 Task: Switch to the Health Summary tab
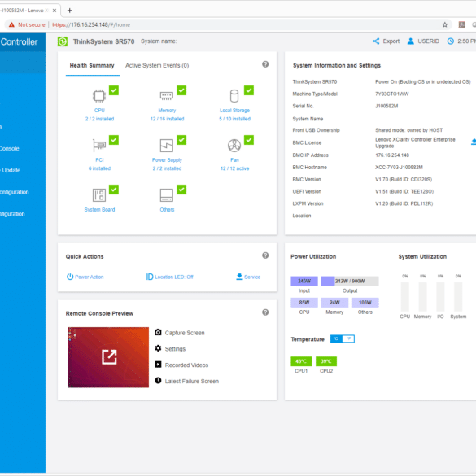coord(92,66)
